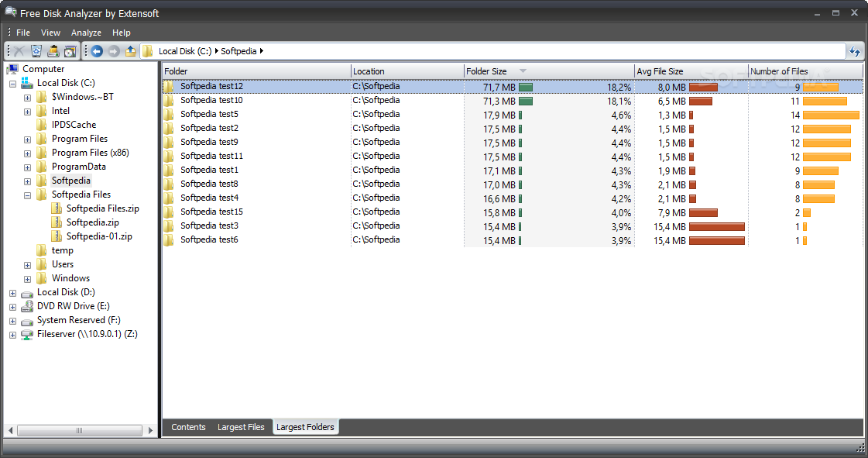Click folder icon of Softpedia test12 row

pyautogui.click(x=169, y=86)
